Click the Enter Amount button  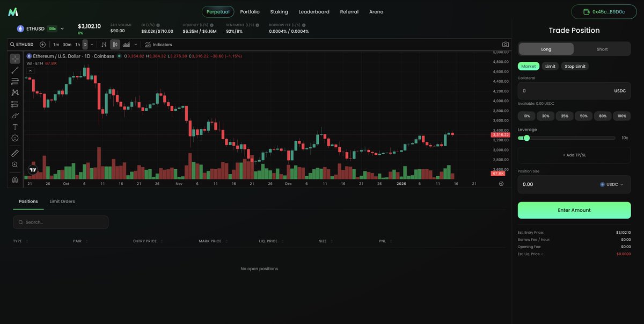coord(574,210)
